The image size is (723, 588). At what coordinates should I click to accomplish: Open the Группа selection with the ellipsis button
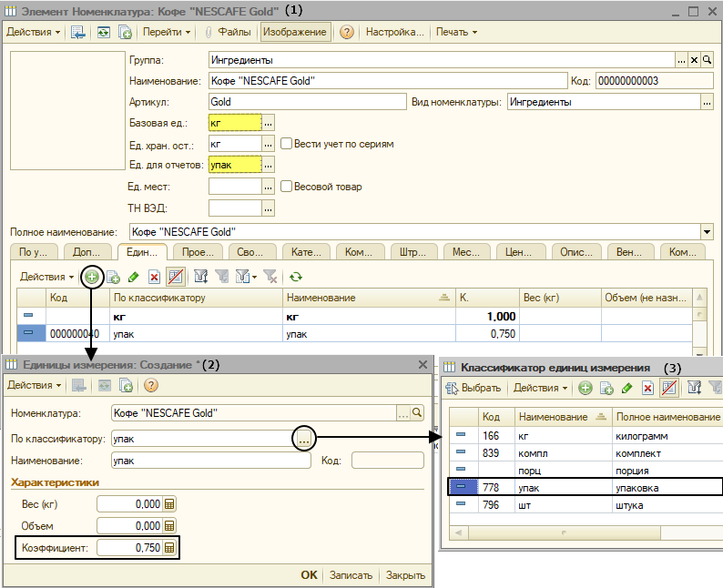click(x=681, y=60)
